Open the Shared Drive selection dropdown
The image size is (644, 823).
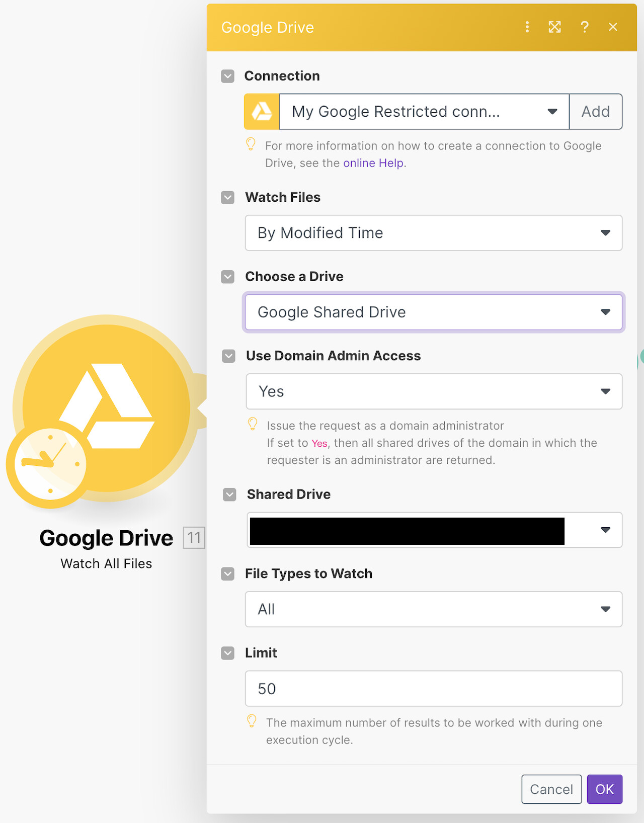435,530
